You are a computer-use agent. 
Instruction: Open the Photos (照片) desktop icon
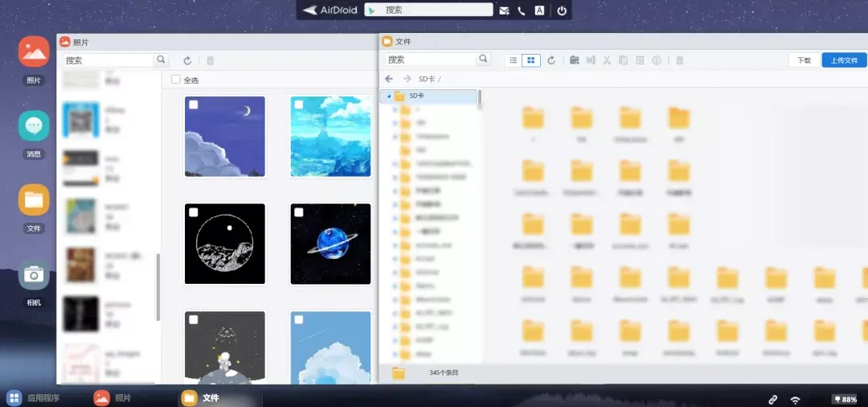(34, 52)
